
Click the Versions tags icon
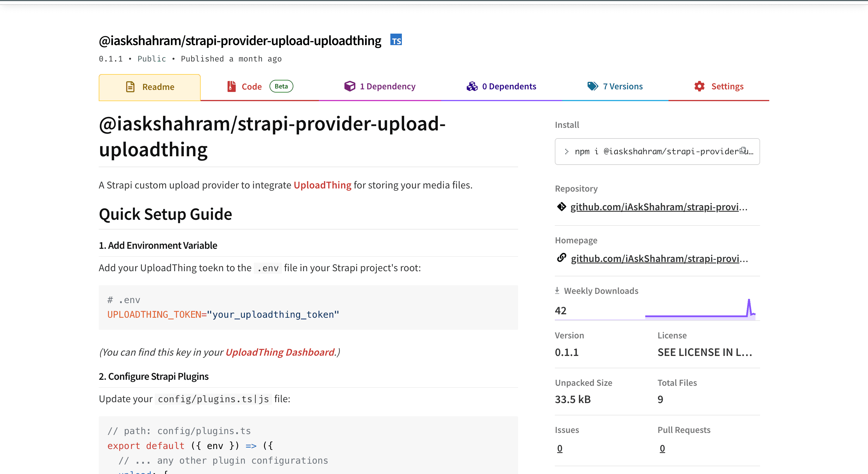point(593,86)
